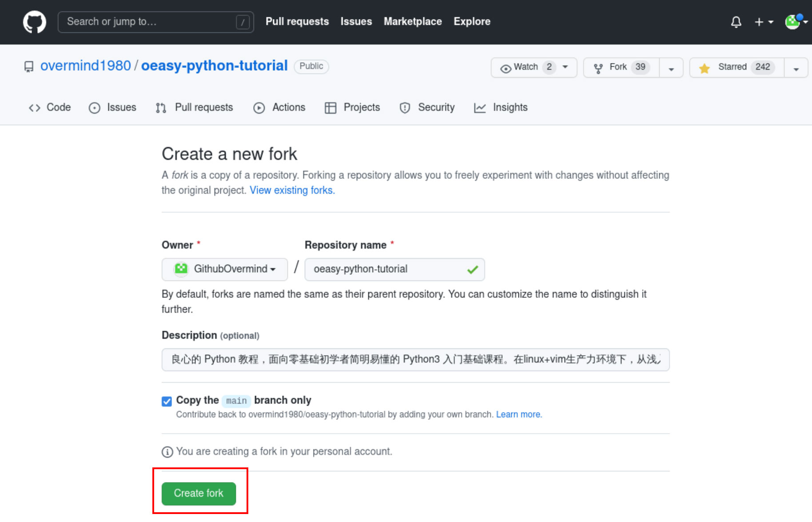Click the Fork button

[621, 67]
